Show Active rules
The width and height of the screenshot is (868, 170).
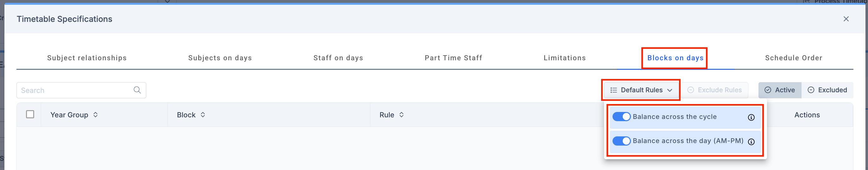coord(780,90)
